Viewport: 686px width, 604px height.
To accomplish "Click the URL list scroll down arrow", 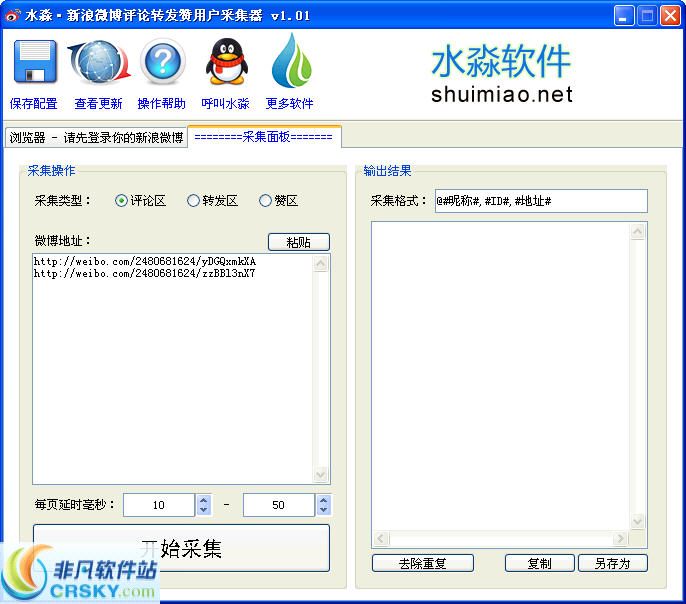I will tap(321, 475).
